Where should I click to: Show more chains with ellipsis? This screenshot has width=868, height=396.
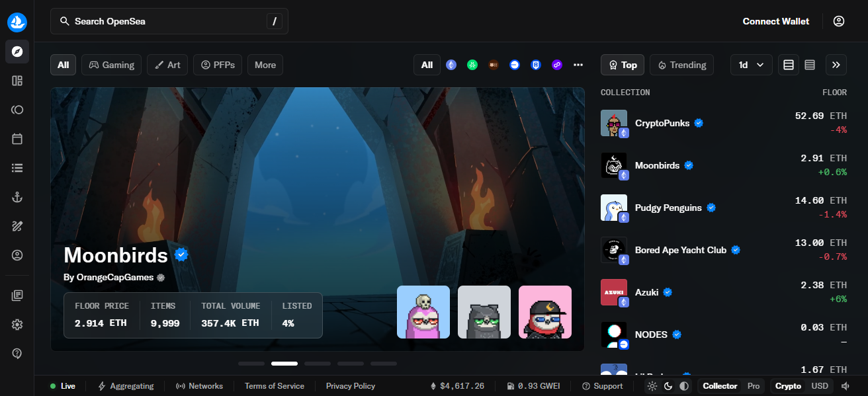click(x=578, y=65)
